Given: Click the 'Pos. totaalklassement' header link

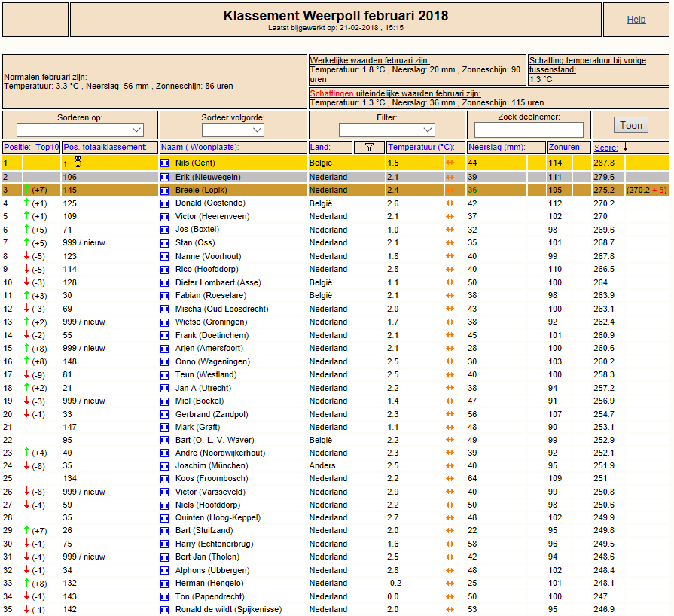Looking at the screenshot, I should (x=105, y=147).
